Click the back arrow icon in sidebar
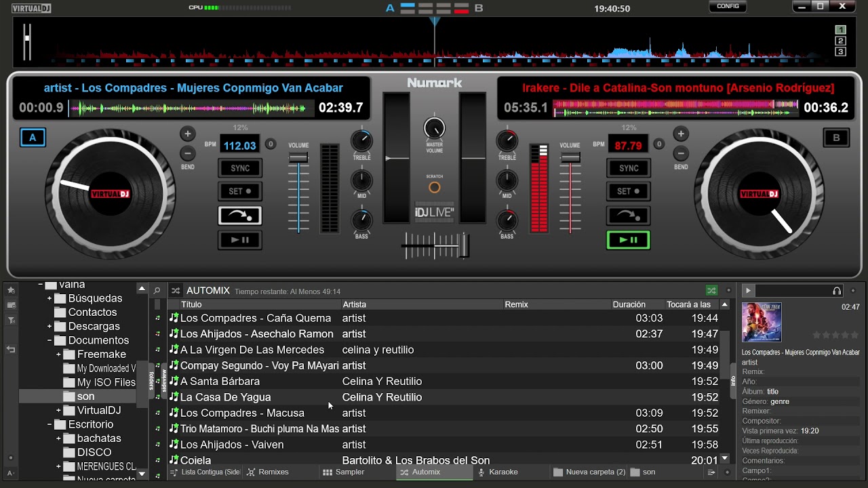 [x=11, y=349]
